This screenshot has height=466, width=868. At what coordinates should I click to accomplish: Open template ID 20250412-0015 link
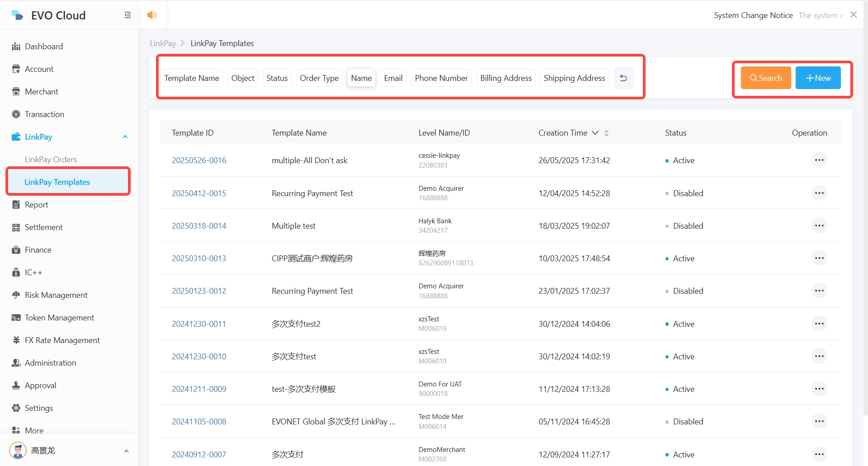coord(199,193)
